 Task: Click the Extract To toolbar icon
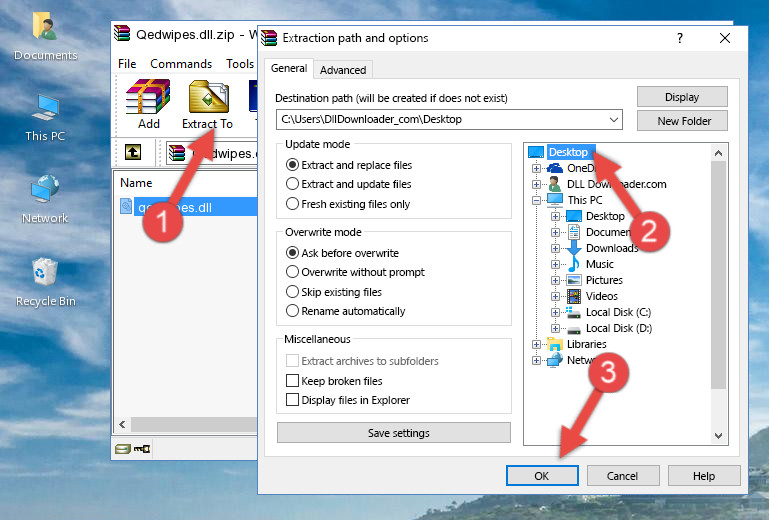pos(209,97)
